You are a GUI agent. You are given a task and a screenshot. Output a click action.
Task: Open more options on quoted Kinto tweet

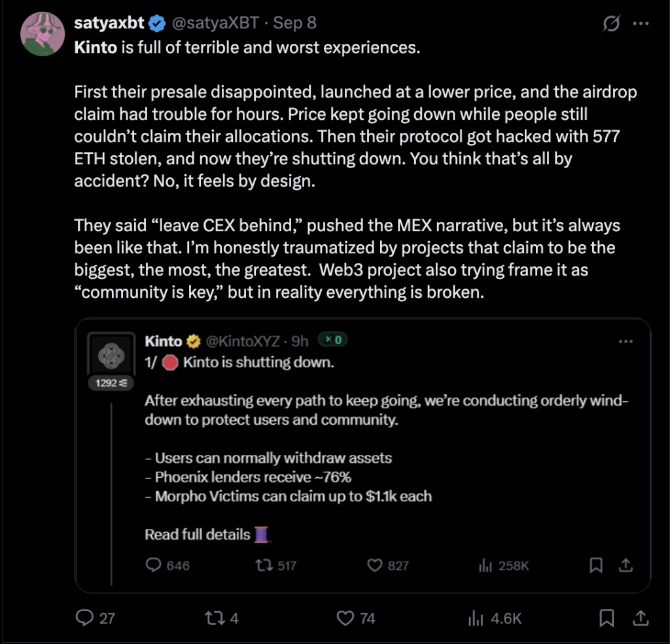(626, 341)
